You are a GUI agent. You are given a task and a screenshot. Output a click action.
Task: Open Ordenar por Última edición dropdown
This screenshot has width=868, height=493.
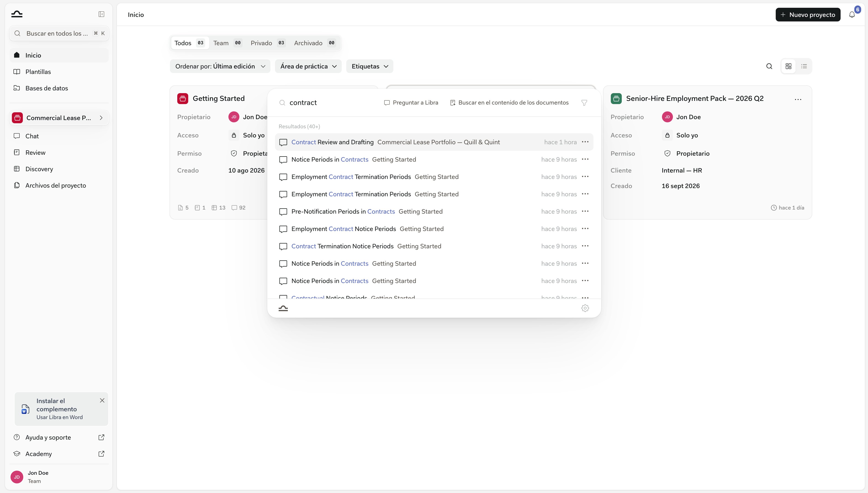click(220, 66)
